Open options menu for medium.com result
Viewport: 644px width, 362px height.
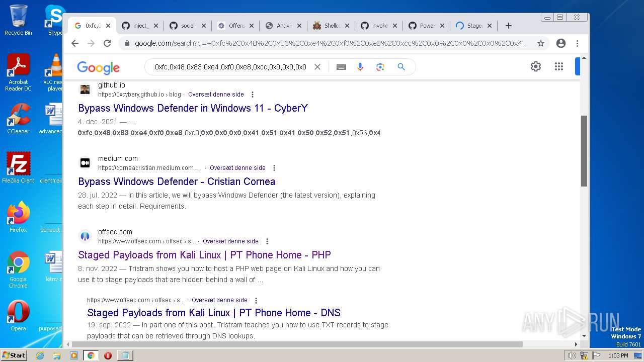point(274,168)
